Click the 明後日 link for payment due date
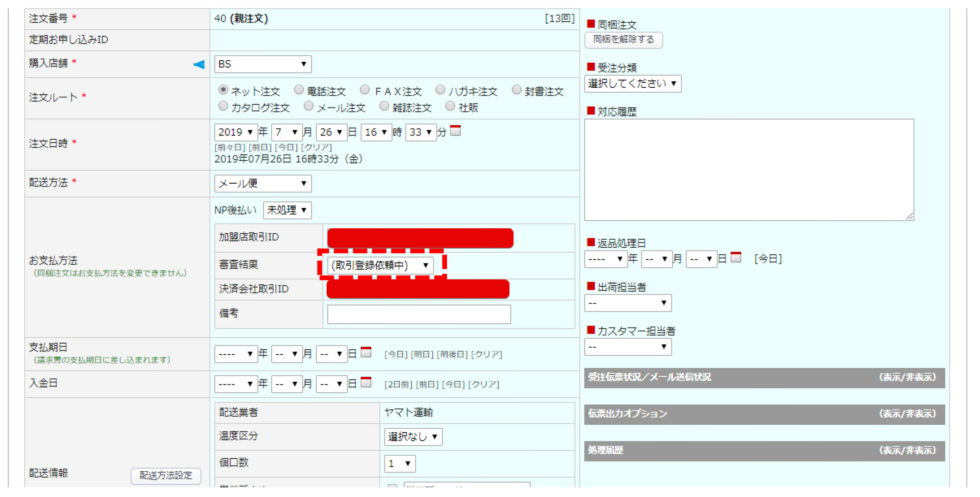The width and height of the screenshot is (980, 497). click(452, 355)
